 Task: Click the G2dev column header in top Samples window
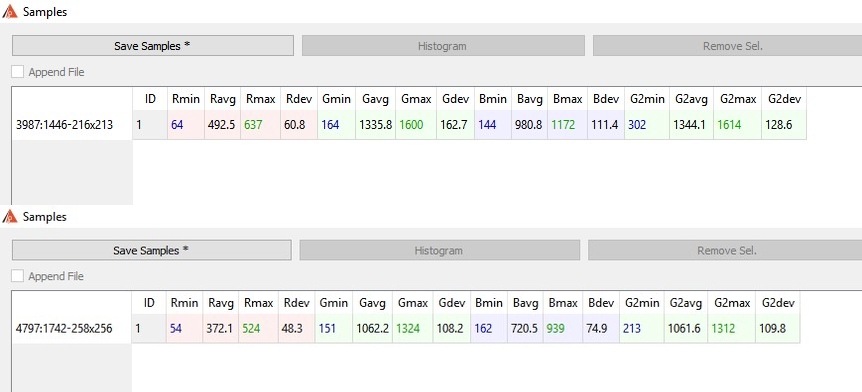pos(783,99)
